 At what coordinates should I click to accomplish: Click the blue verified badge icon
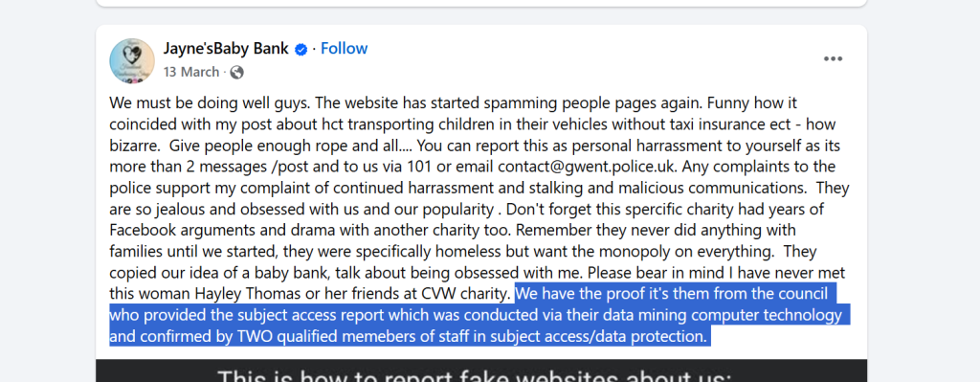[x=301, y=50]
